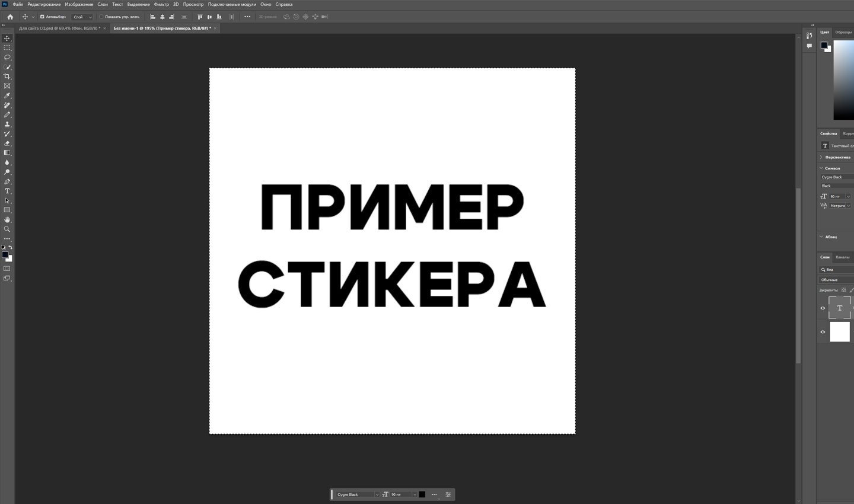Switch to 'Для сайта CQ.psd' document tab
Screen dimensions: 854x504
59,28
